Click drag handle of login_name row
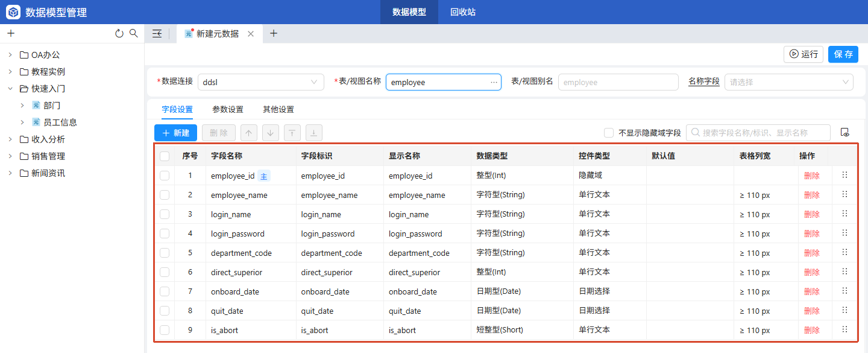The height and width of the screenshot is (353, 868). click(x=844, y=214)
